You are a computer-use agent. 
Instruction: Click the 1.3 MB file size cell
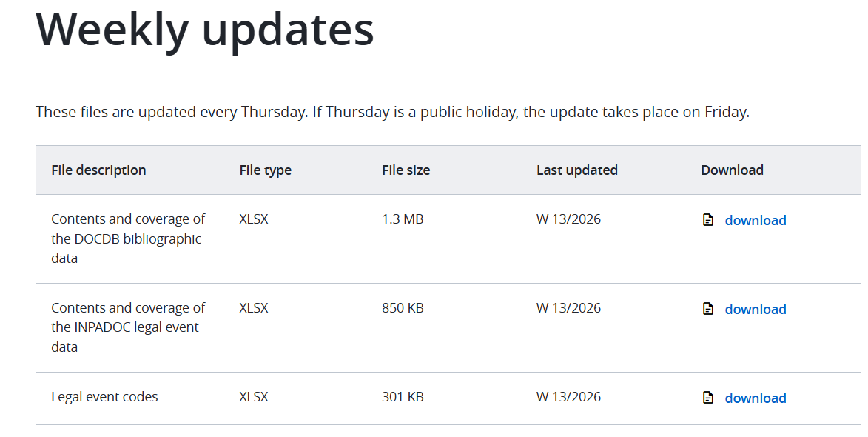point(403,219)
